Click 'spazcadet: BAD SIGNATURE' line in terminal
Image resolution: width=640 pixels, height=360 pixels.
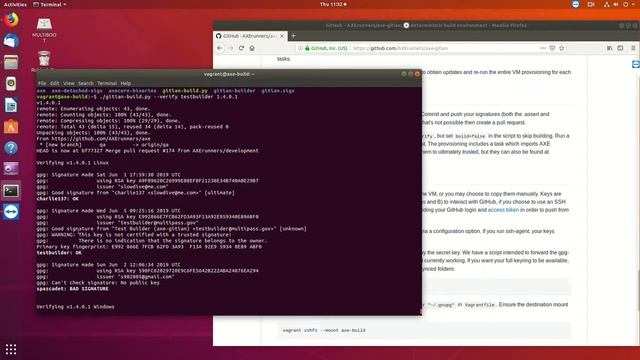(73, 289)
